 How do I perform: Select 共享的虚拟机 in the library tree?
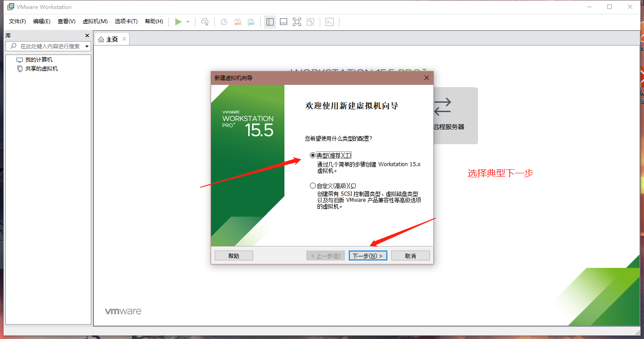41,69
